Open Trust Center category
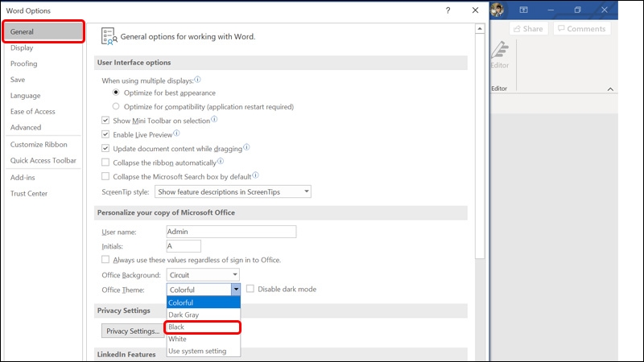The height and width of the screenshot is (362, 644). point(43,193)
